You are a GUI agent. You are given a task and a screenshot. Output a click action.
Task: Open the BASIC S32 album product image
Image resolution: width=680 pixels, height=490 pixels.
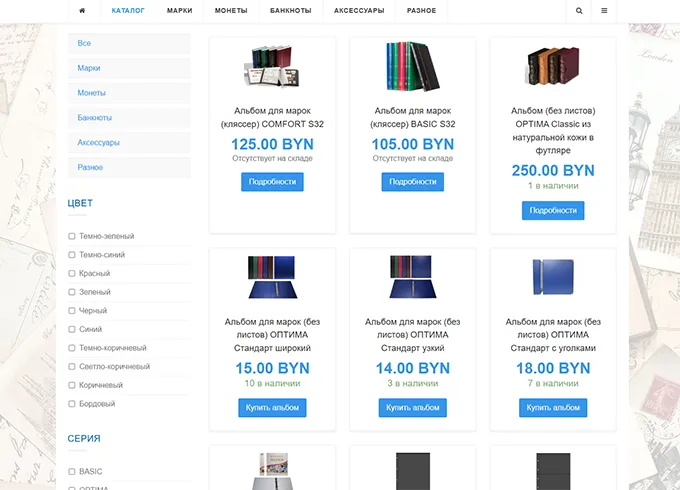tap(413, 66)
